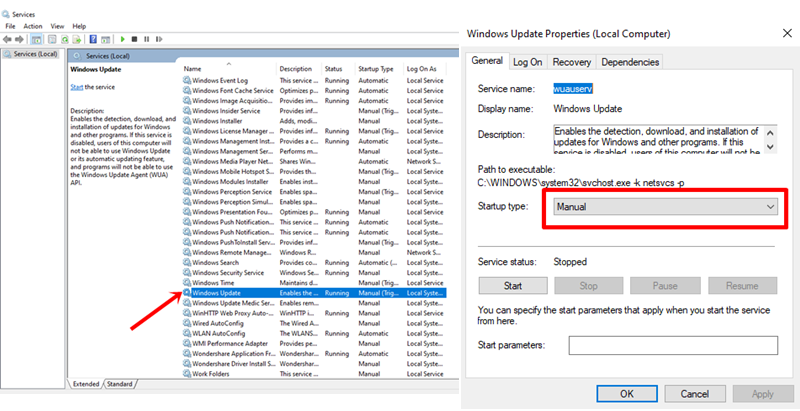Switch to the Log On tab

pyautogui.click(x=528, y=62)
